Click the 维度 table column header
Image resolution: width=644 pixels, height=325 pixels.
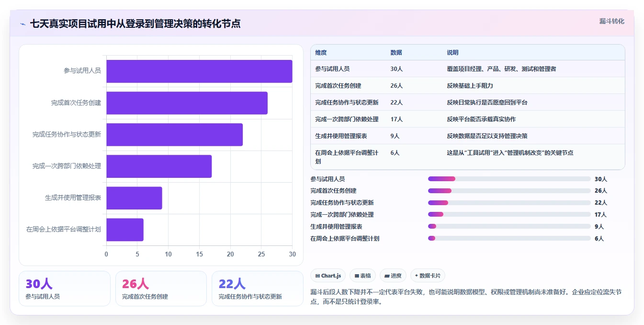pos(321,53)
